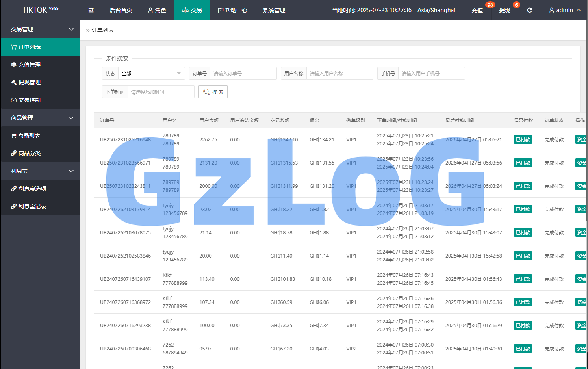Screen dimensions: 588x369
Task: Select order number UB2407260716439107
Action: (x=125, y=279)
